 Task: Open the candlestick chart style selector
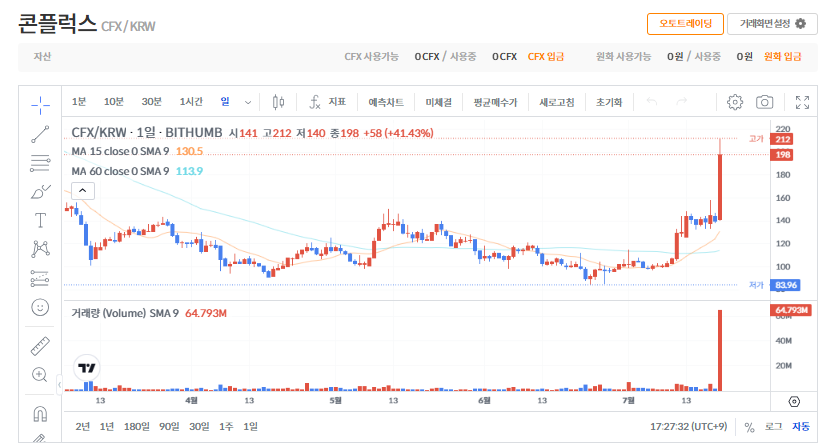tap(279, 102)
